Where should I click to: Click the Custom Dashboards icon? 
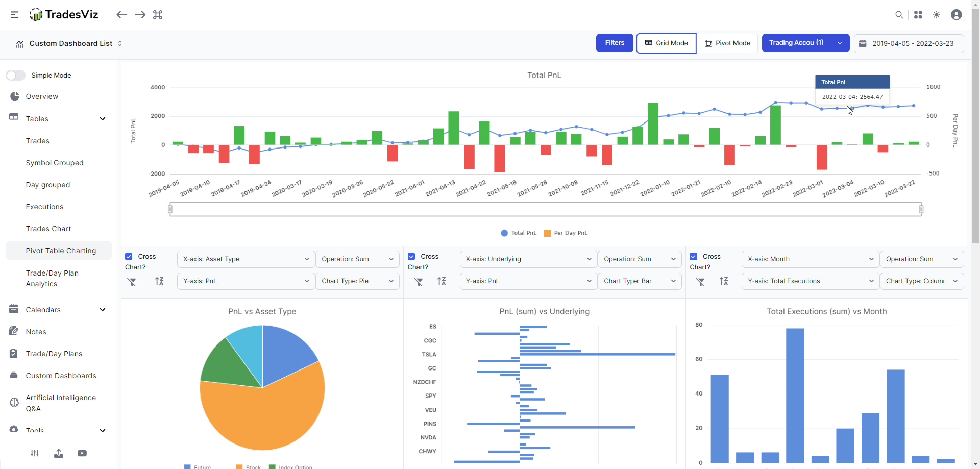point(14,375)
